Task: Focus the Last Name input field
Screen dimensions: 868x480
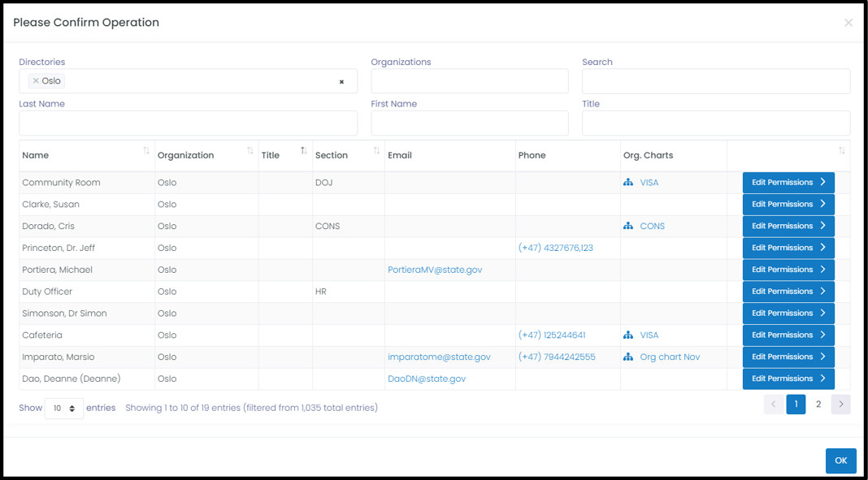Action: [189, 123]
